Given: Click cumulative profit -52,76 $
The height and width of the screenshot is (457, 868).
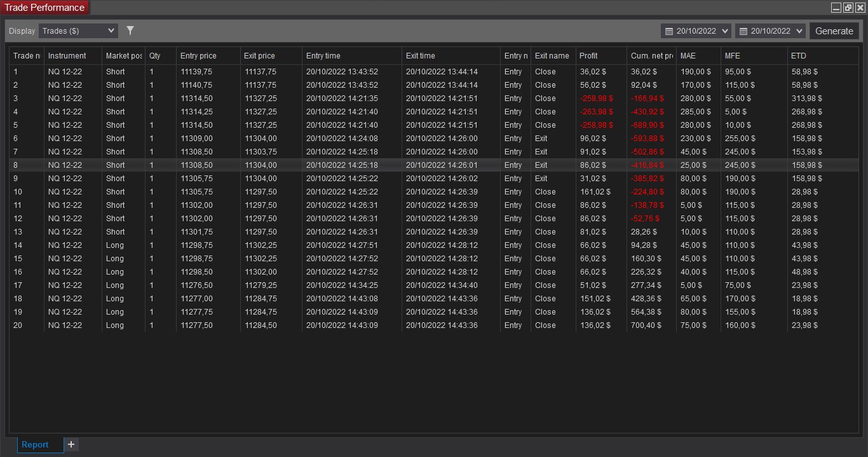Looking at the screenshot, I should (x=646, y=219).
